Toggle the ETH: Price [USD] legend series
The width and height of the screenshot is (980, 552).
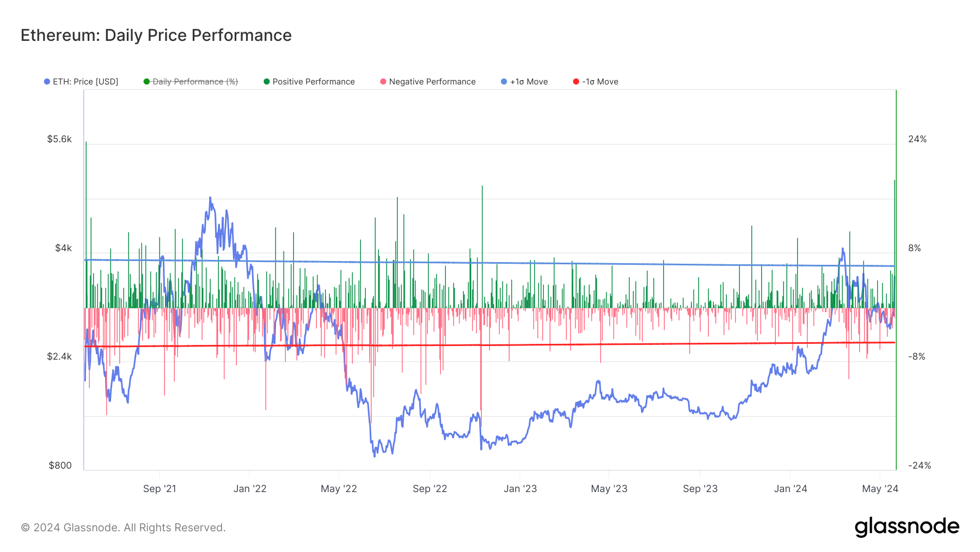point(81,82)
